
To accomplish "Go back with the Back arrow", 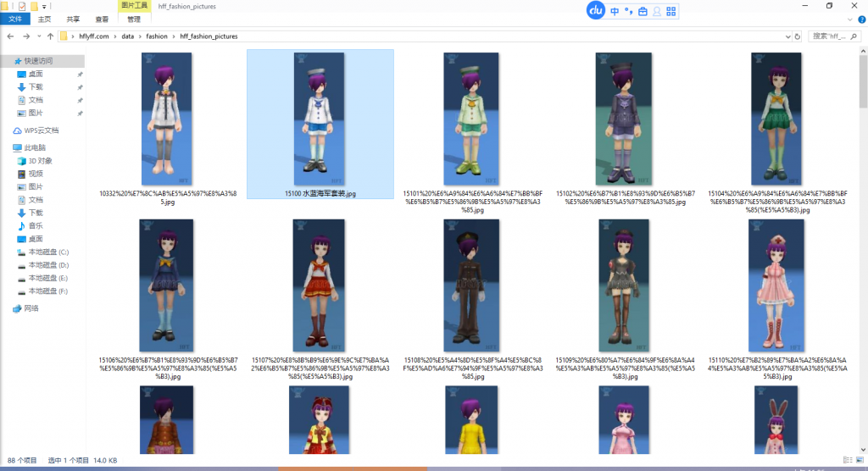I will coord(10,36).
